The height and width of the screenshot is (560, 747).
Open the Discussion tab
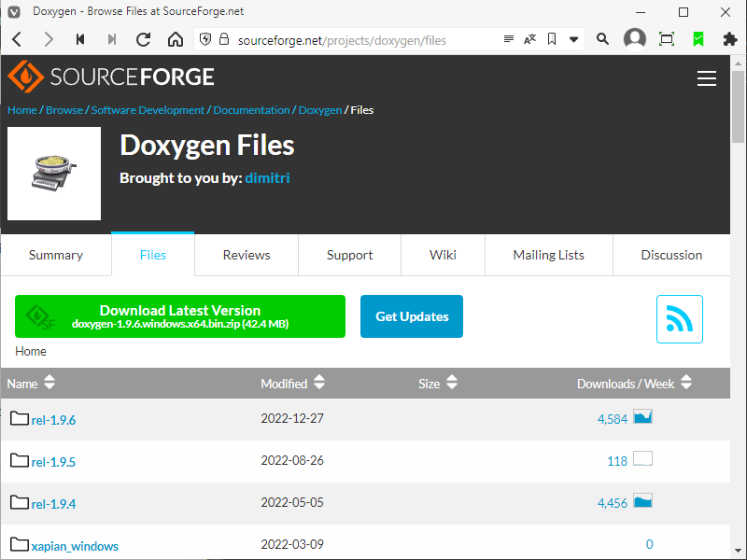pyautogui.click(x=671, y=255)
